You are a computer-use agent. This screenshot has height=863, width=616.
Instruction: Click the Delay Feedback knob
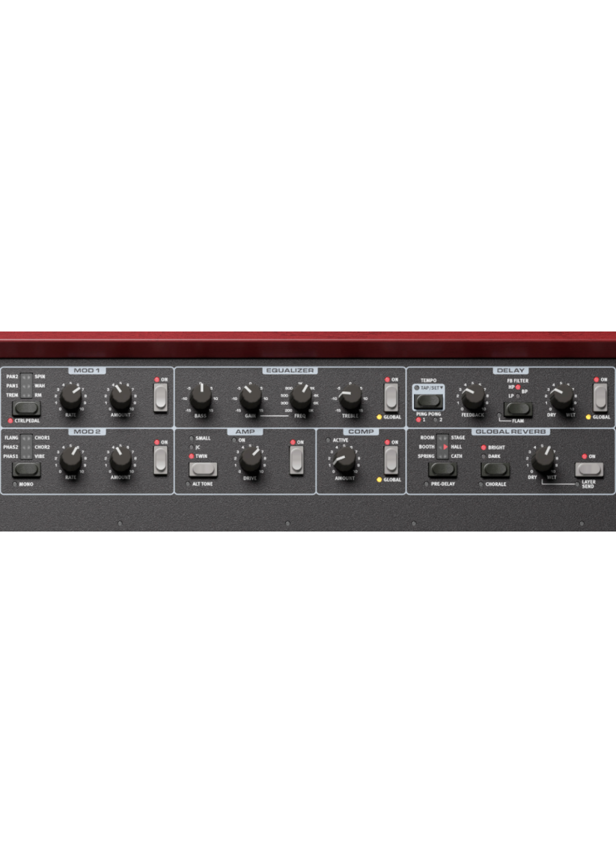coord(473,397)
